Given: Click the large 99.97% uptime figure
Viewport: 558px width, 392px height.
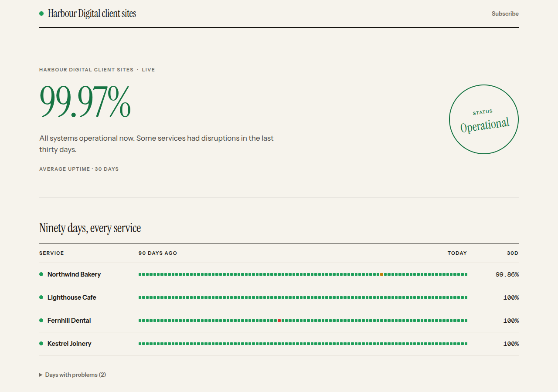Looking at the screenshot, I should (x=85, y=102).
